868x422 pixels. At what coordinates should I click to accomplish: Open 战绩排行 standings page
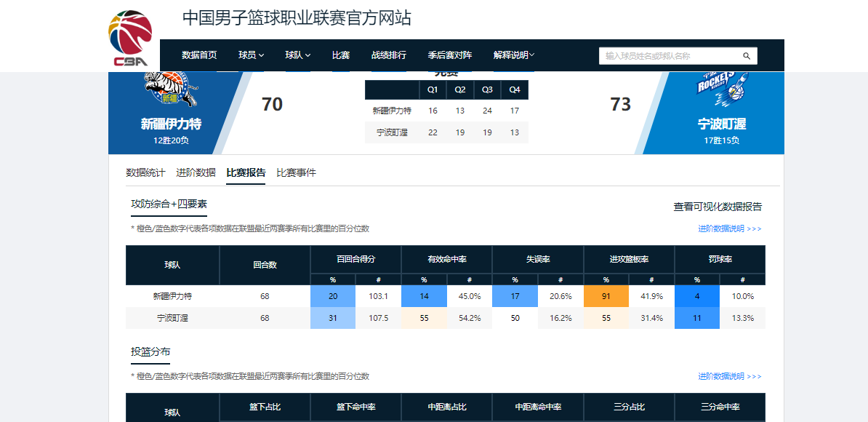point(389,55)
